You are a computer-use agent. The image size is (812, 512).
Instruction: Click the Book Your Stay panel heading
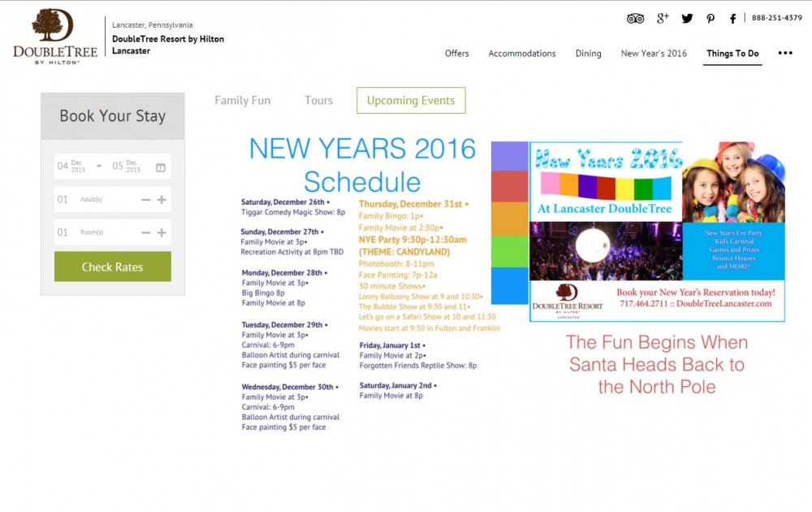coord(112,116)
